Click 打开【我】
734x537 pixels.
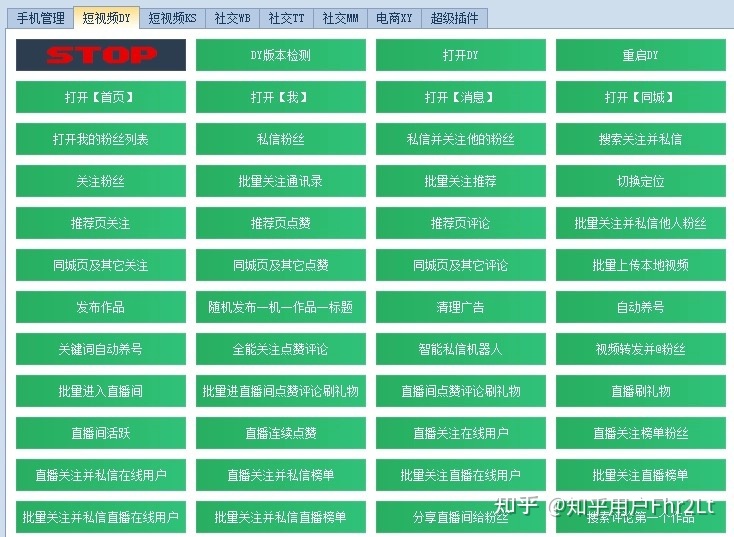point(281,97)
